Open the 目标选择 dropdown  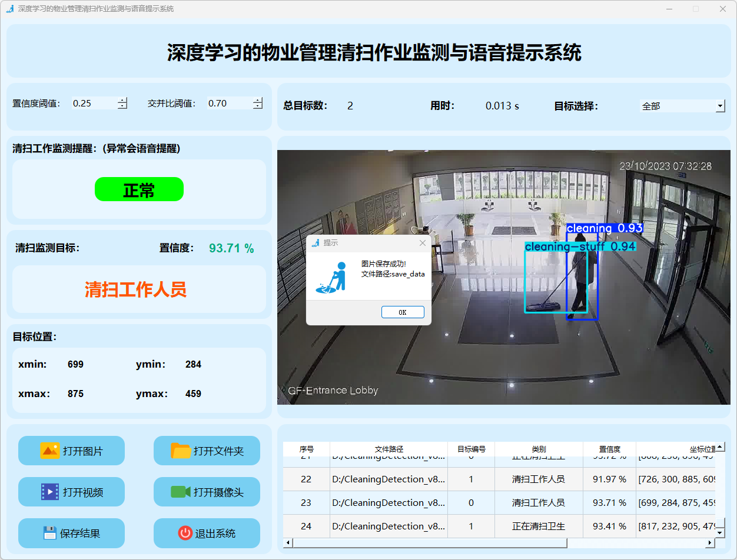720,106
